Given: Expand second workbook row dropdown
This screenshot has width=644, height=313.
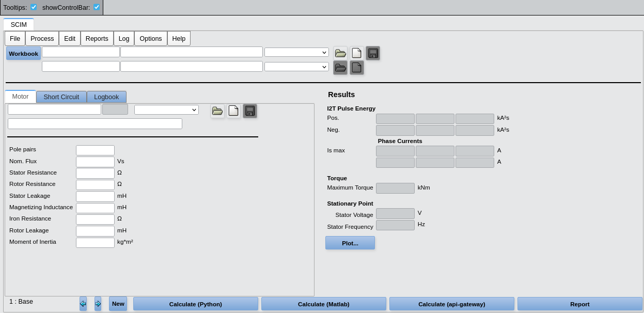Looking at the screenshot, I should 296,67.
